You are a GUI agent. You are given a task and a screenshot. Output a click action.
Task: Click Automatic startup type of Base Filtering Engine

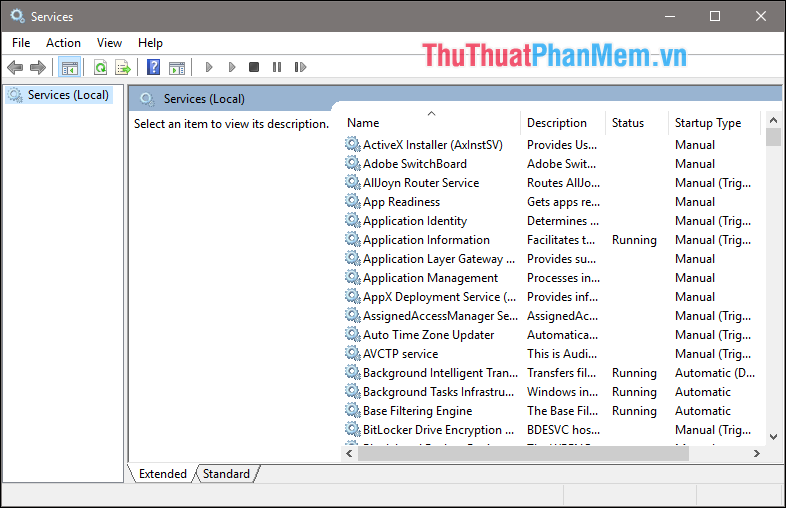point(703,411)
